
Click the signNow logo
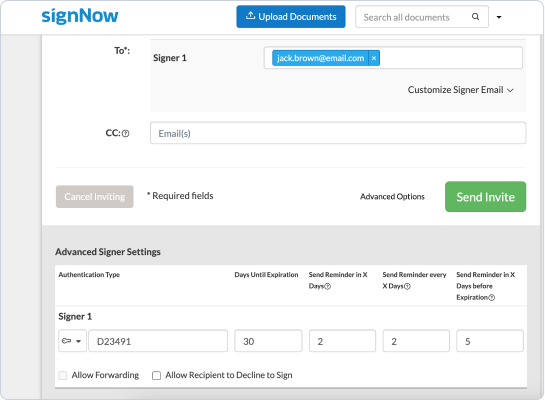coord(80,16)
